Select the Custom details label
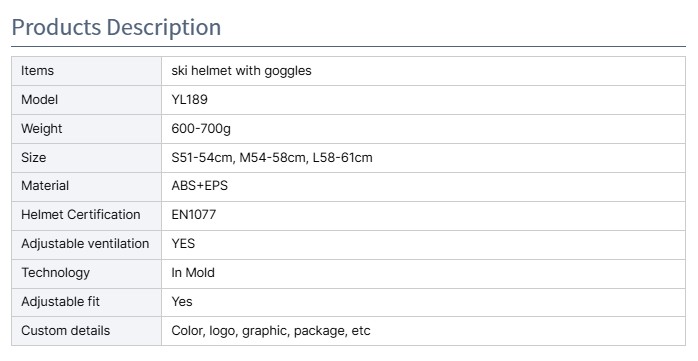Screen dimensions: 698x361 coord(65,331)
